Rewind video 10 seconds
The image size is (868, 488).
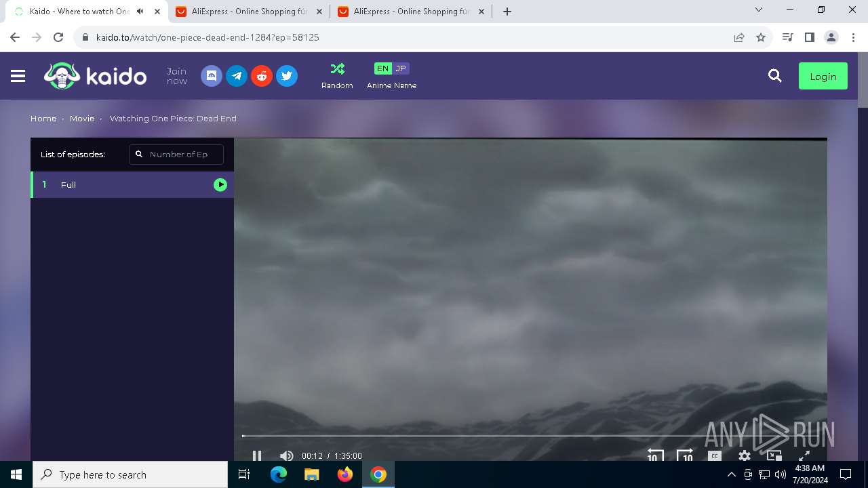pos(655,455)
